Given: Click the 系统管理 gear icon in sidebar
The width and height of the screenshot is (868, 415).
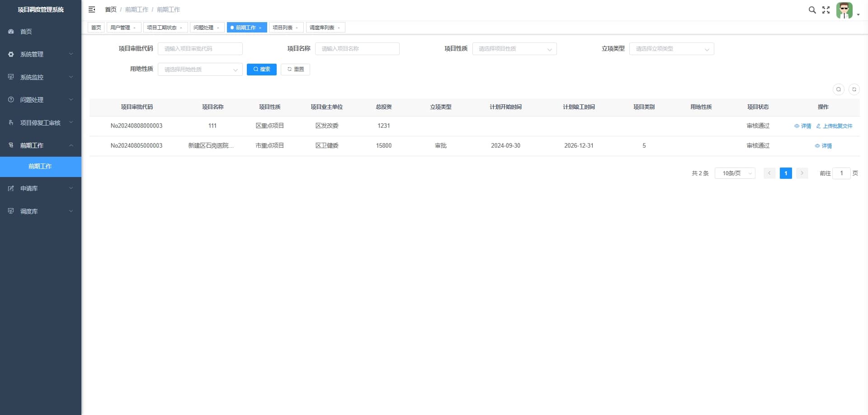Looking at the screenshot, I should (x=11, y=54).
